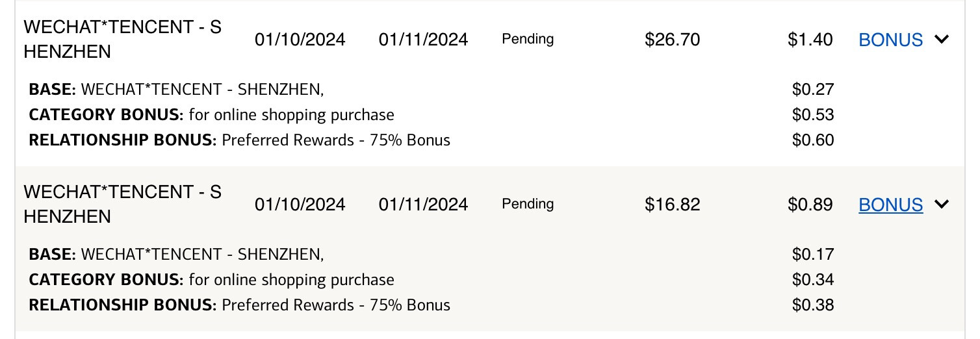The width and height of the screenshot is (980, 339).
Task: Click the $26.70 transaction amount
Action: [x=672, y=40]
